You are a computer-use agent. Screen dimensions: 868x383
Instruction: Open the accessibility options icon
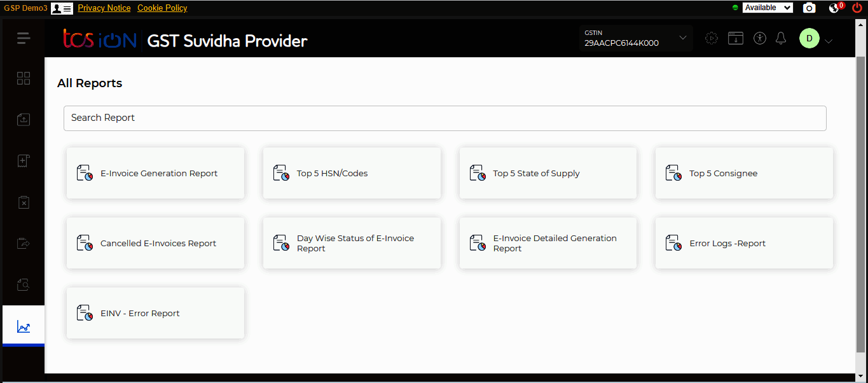pyautogui.click(x=759, y=38)
